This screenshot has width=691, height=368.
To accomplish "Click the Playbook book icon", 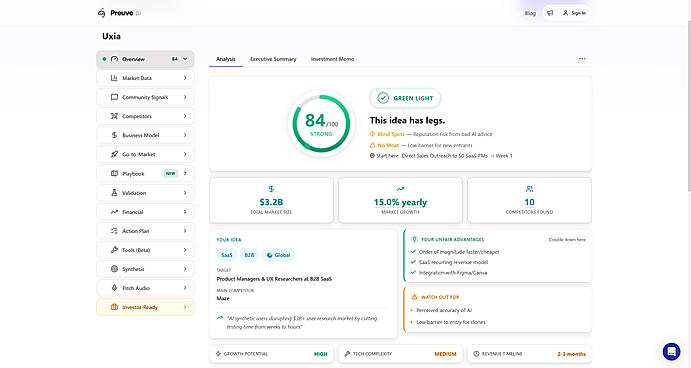I will 114,173.
